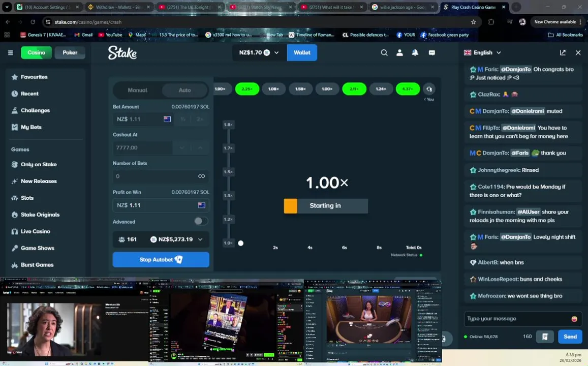Increase Cashout At with up chevron
Screen dimensions: 588x366
tap(200, 148)
